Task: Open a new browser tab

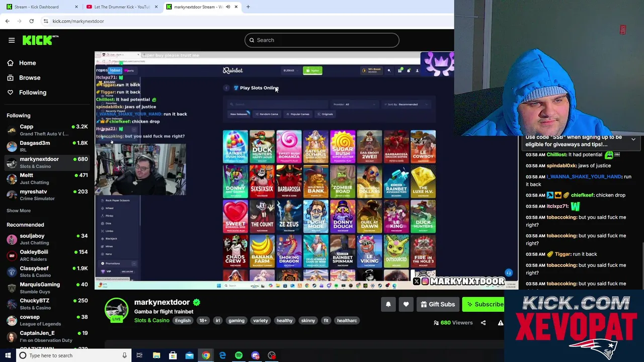Action: coord(249,7)
